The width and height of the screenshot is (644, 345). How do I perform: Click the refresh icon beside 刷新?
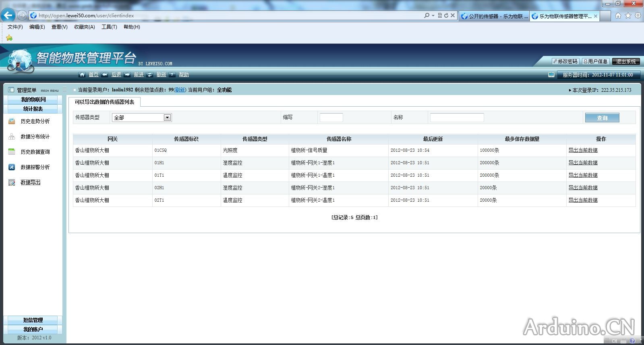(150, 74)
